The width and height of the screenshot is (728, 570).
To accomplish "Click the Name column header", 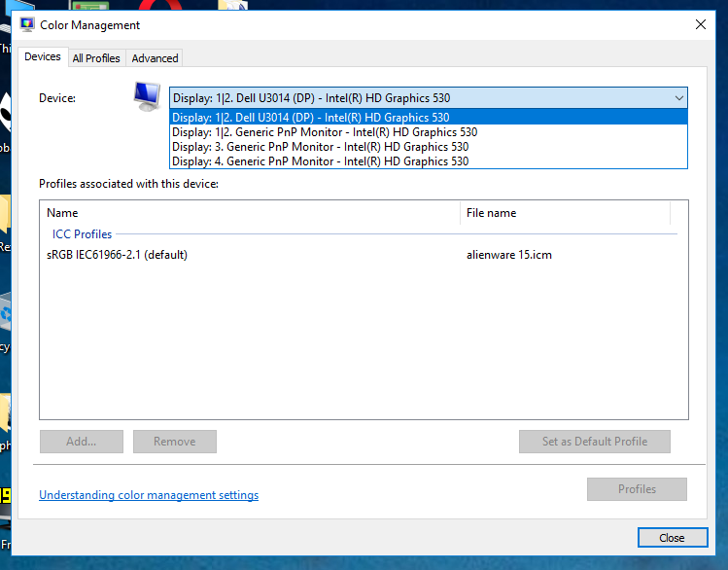I will pos(250,213).
